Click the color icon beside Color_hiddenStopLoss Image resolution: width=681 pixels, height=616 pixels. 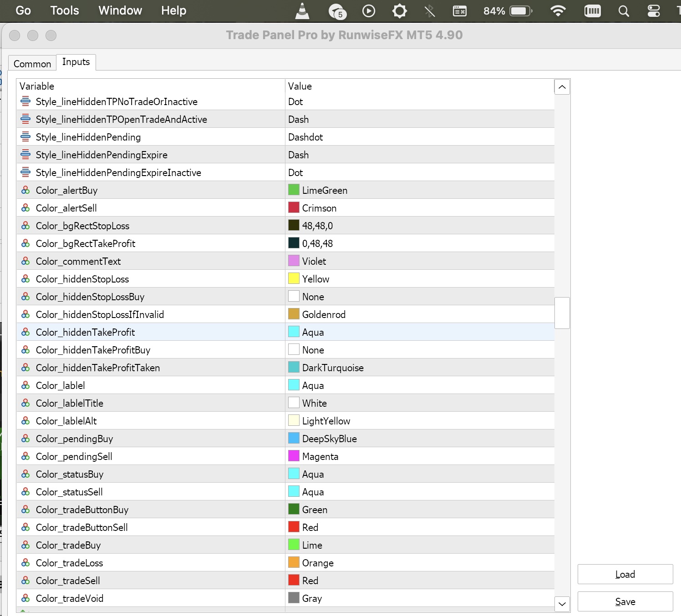tap(25, 279)
